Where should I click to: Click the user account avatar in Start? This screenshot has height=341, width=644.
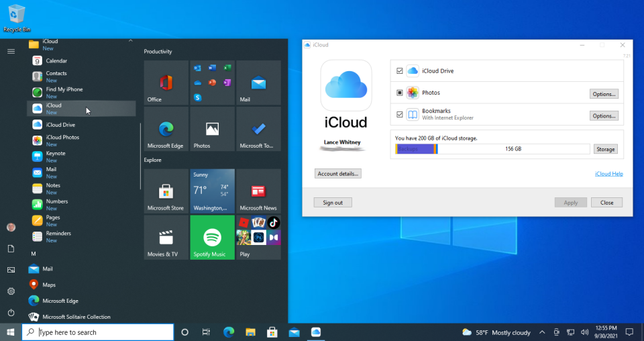point(11,227)
